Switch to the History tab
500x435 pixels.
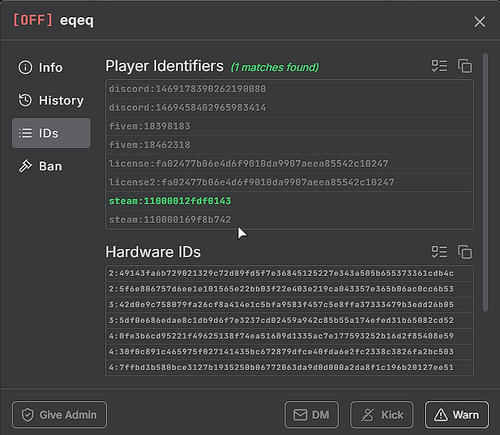click(x=51, y=100)
